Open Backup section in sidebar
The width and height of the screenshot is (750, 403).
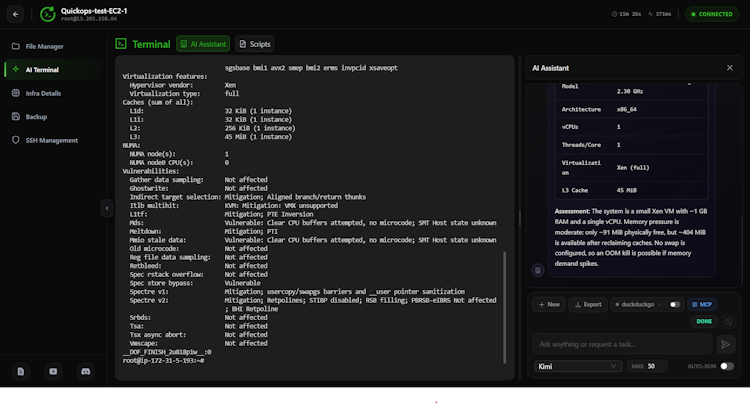click(x=36, y=117)
